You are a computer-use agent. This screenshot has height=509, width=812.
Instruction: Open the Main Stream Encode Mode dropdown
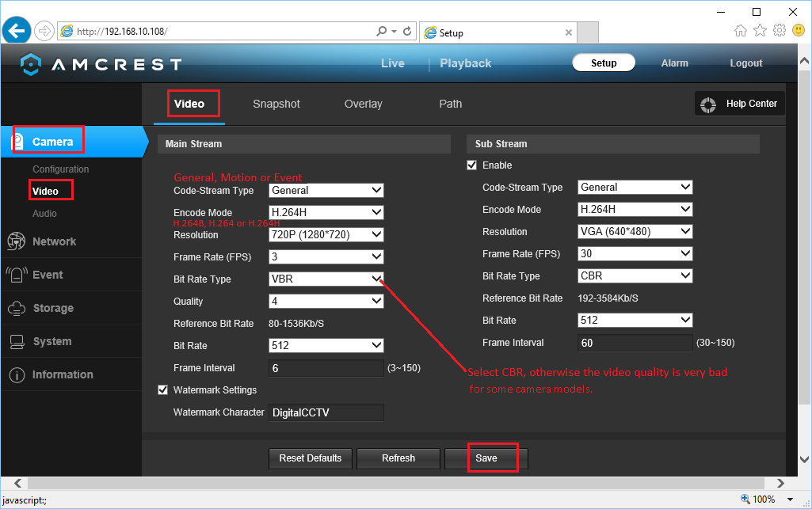pyautogui.click(x=326, y=212)
